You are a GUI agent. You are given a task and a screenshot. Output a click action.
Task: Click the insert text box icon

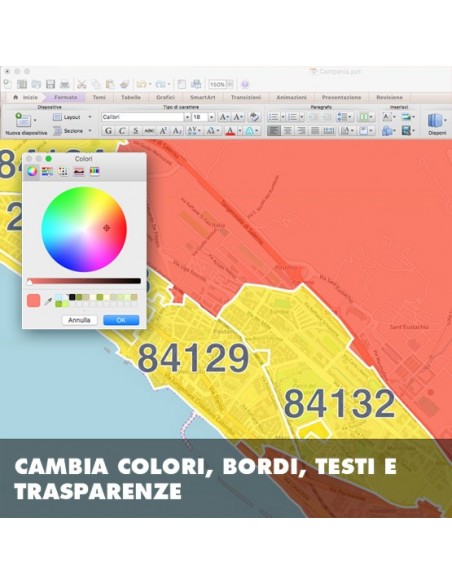386,117
